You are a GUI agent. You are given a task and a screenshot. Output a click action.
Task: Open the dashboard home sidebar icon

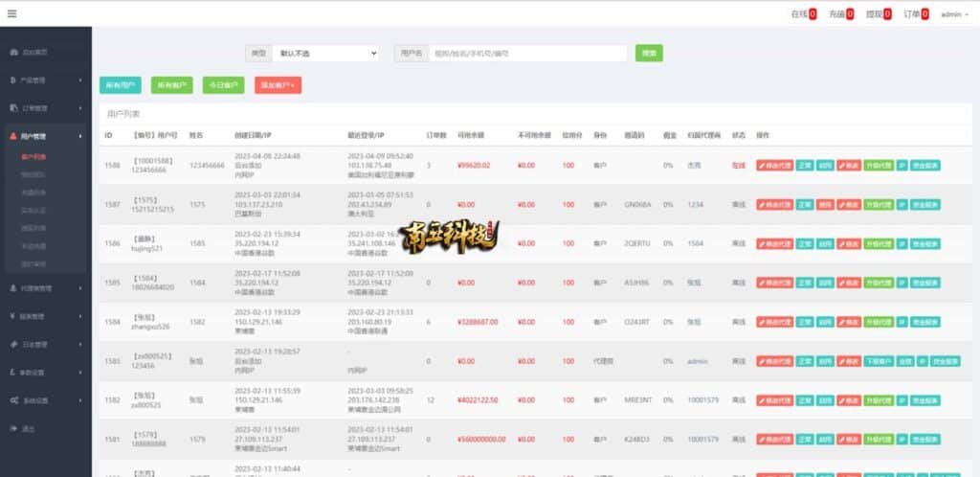point(13,53)
